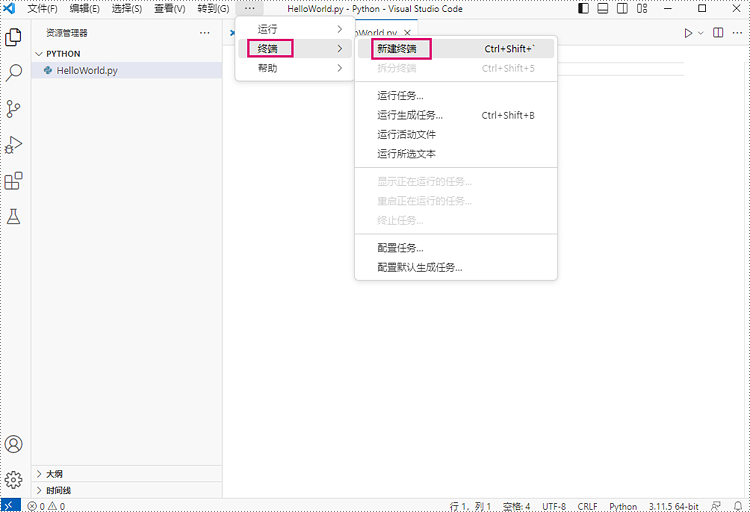Select HelloWorld.py in the explorer
Image resolution: width=750 pixels, height=512 pixels.
127,70
